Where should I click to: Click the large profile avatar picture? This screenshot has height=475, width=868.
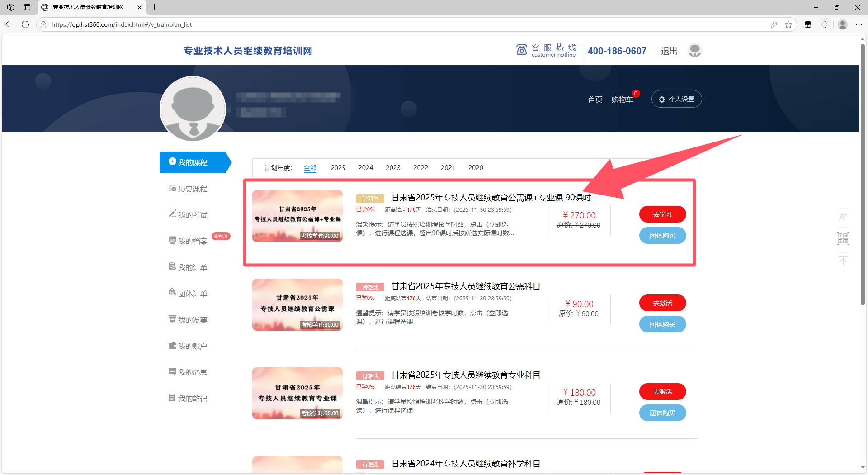pos(193,109)
